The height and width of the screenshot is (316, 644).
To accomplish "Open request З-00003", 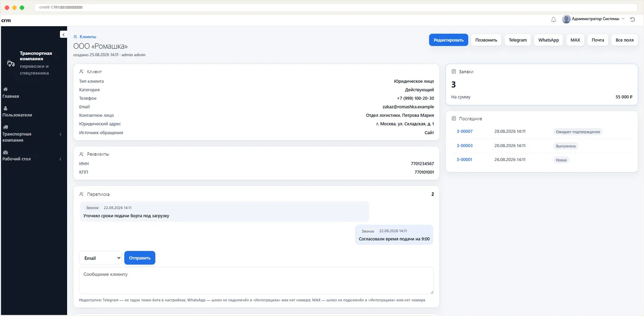I will click(464, 146).
